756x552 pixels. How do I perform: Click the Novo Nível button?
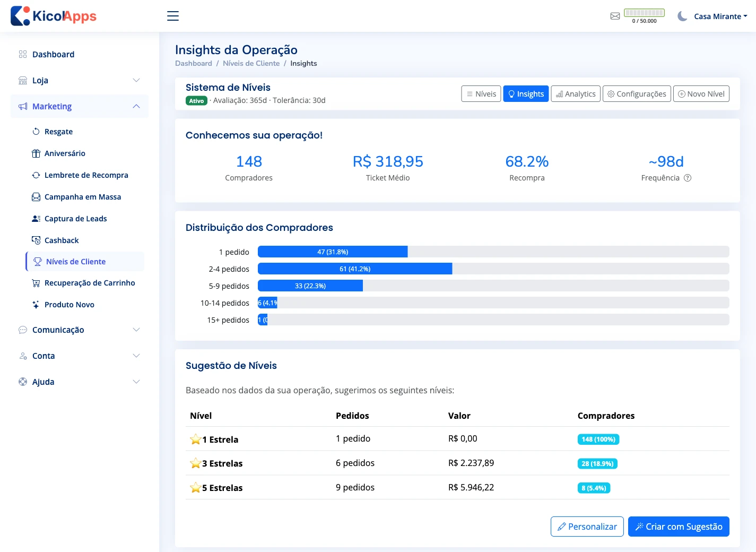(x=701, y=94)
